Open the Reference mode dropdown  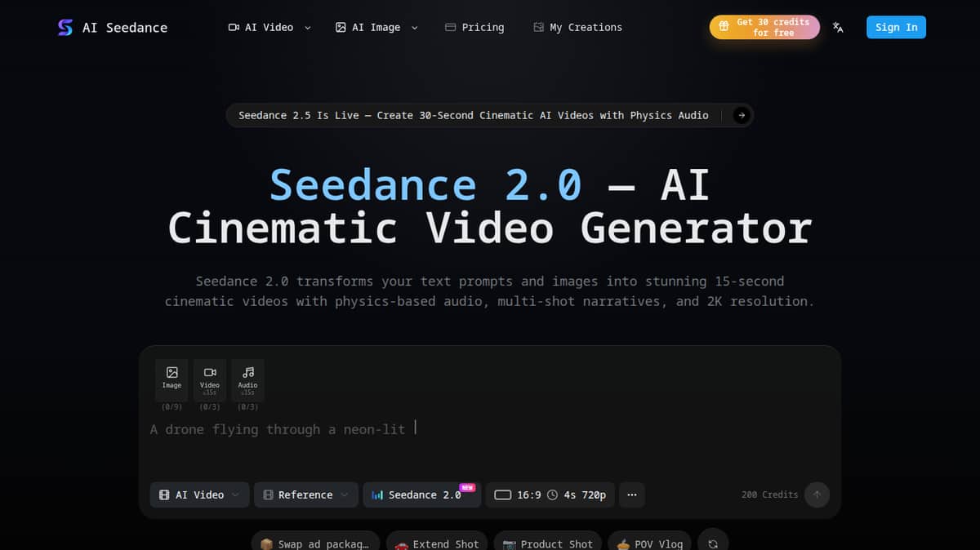pos(305,495)
